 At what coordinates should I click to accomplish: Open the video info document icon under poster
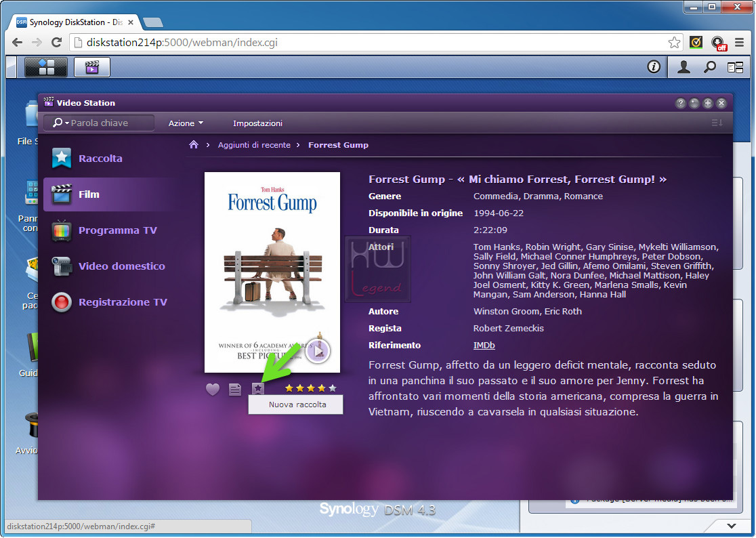click(x=235, y=389)
